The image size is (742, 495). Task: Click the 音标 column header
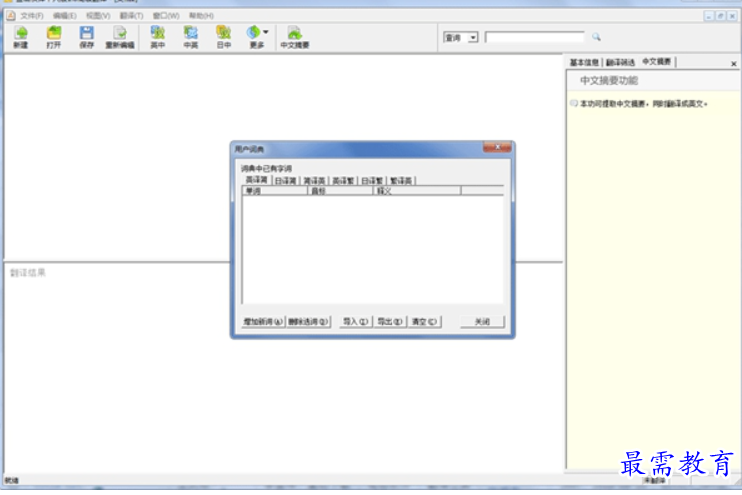341,191
